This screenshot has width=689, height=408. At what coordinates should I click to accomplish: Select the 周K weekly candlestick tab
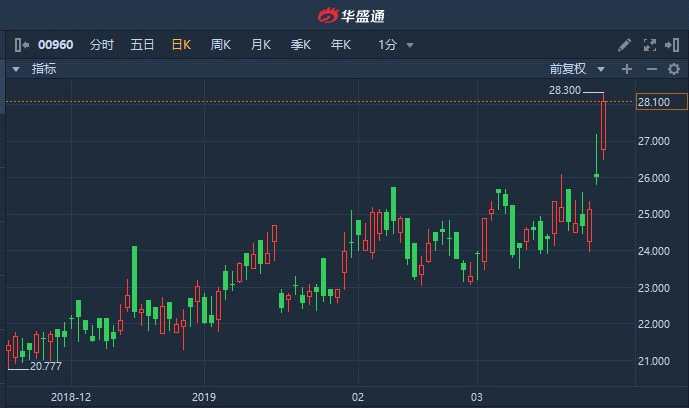[x=220, y=45]
